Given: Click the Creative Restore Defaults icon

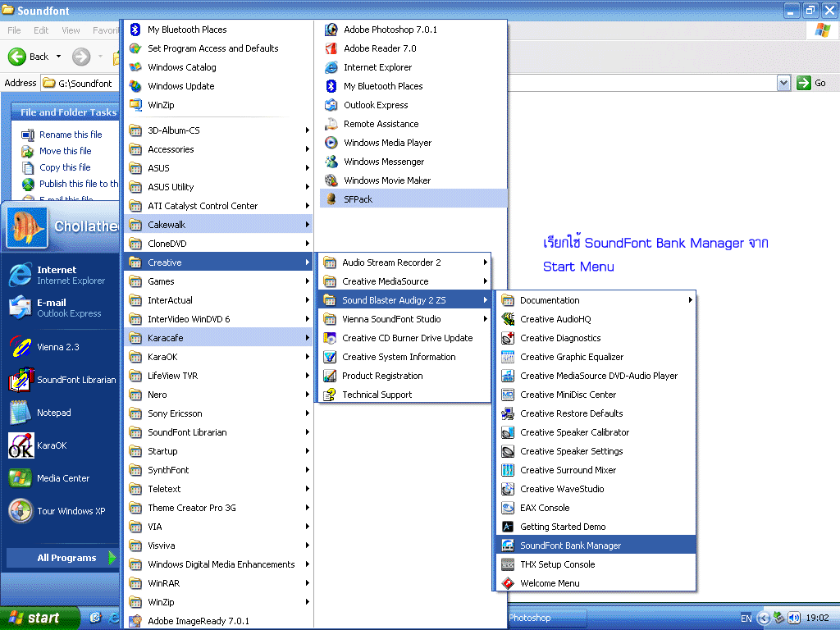Looking at the screenshot, I should tap(507, 413).
